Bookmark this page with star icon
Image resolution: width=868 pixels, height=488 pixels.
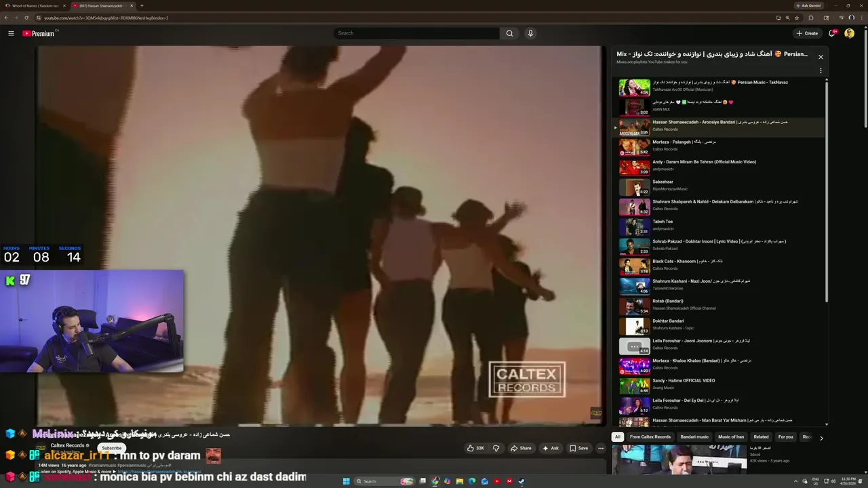797,18
